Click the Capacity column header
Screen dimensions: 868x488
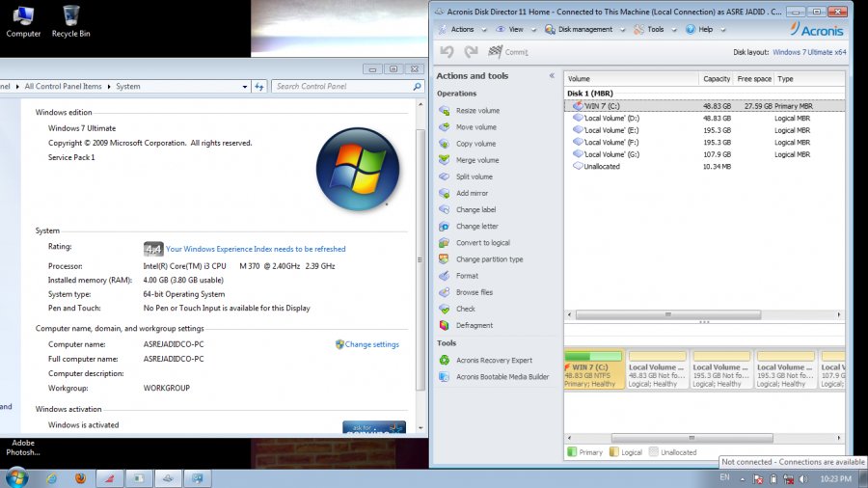point(716,78)
